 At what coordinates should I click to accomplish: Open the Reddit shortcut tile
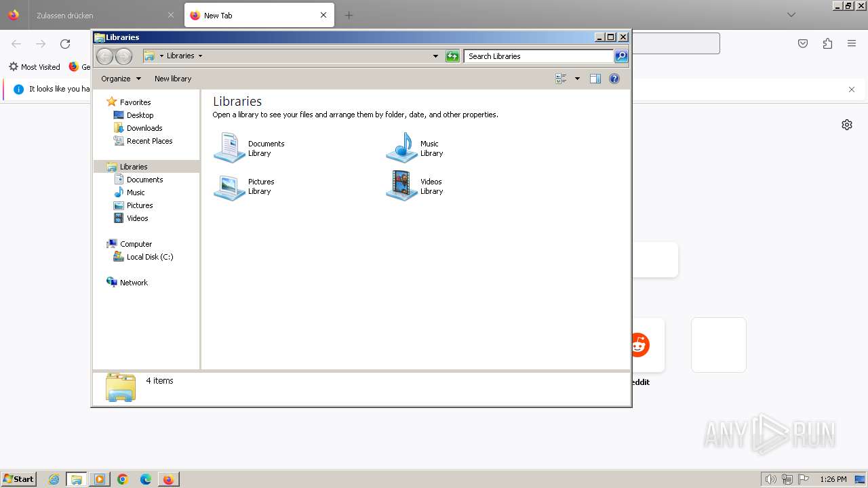coord(640,346)
